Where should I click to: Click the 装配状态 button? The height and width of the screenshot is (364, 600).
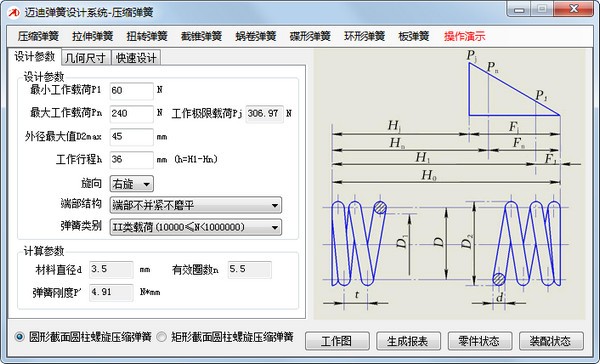[551, 341]
